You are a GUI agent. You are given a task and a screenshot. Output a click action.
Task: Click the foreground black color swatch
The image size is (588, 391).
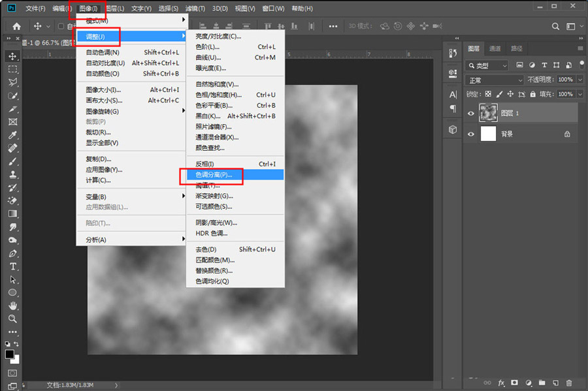point(9,354)
